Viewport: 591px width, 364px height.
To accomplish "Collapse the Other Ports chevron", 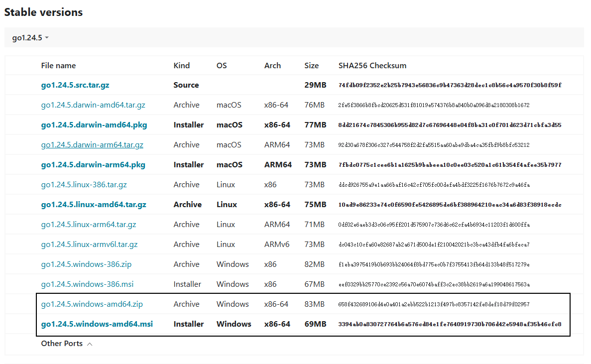I will point(90,344).
